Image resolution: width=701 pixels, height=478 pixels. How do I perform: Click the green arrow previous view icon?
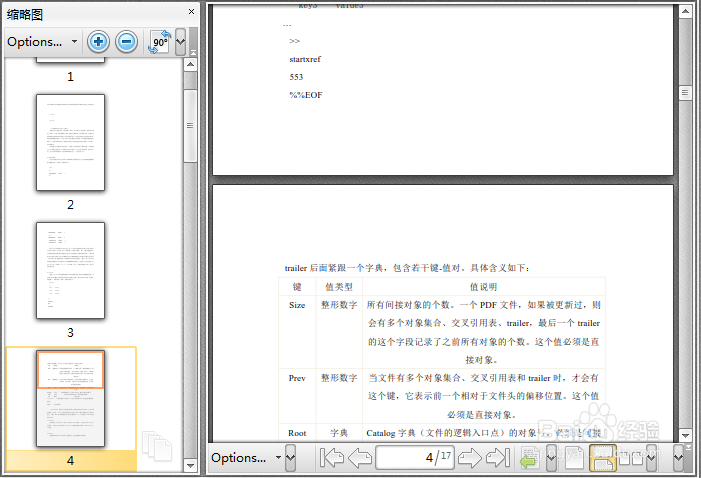pyautogui.click(x=531, y=457)
